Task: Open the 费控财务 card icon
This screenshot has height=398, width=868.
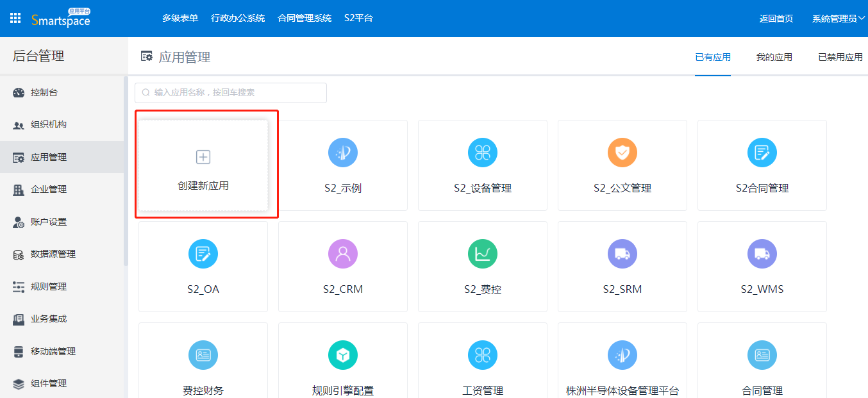Action: tap(203, 355)
